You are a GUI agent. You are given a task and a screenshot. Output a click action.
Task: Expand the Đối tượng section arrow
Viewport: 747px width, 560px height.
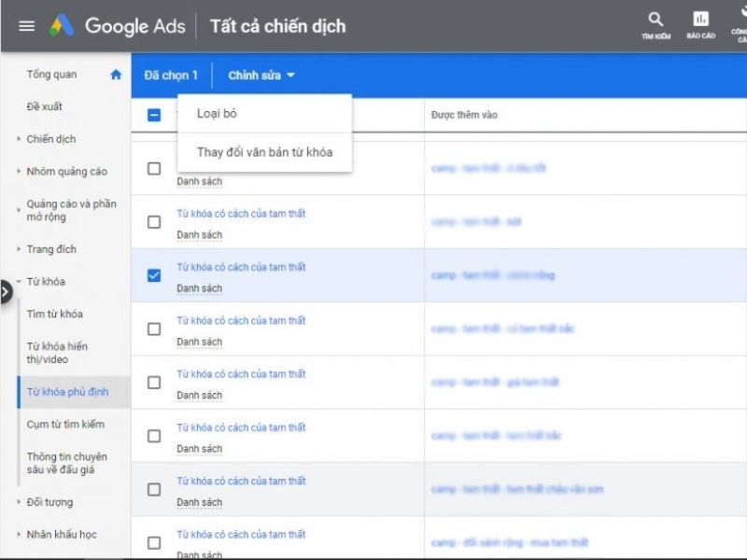click(x=19, y=501)
